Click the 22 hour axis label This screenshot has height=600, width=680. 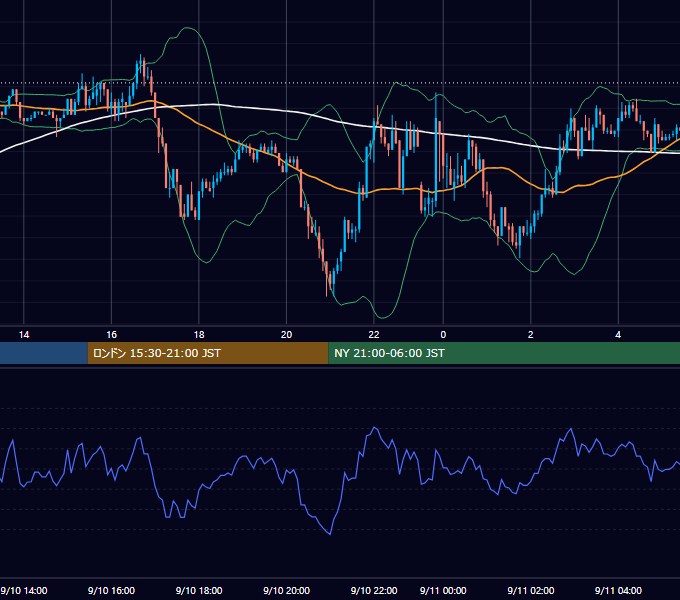tap(373, 335)
